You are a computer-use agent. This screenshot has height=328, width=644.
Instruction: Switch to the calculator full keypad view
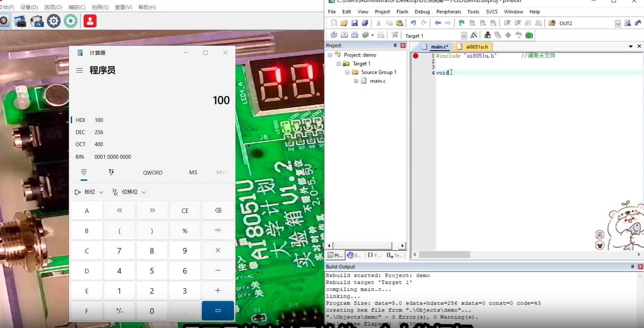(84, 172)
